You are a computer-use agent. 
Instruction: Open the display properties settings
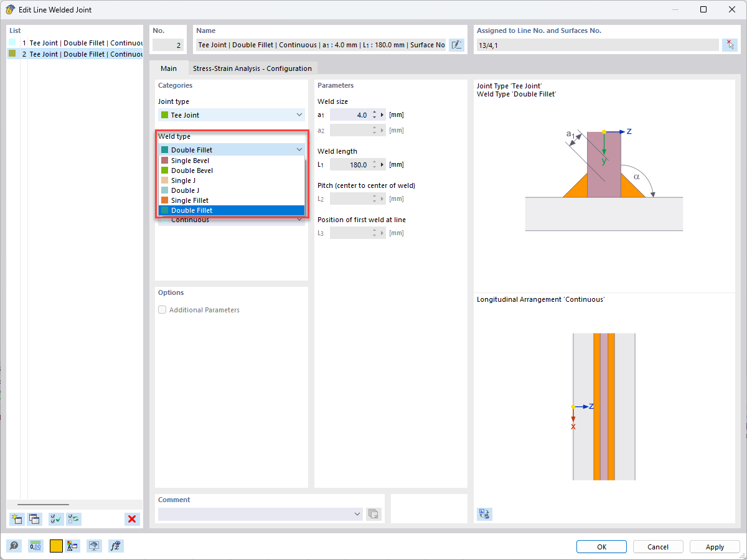click(73, 546)
